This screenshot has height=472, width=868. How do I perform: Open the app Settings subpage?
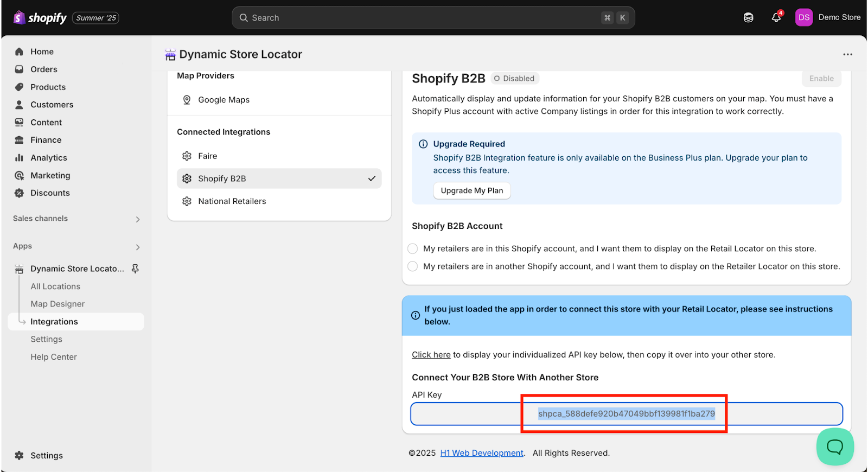click(46, 339)
